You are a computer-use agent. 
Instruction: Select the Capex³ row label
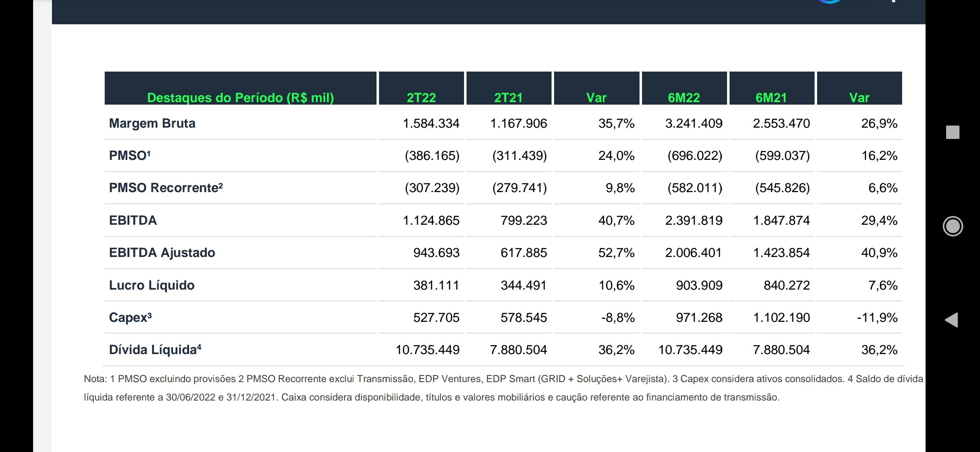click(x=130, y=318)
